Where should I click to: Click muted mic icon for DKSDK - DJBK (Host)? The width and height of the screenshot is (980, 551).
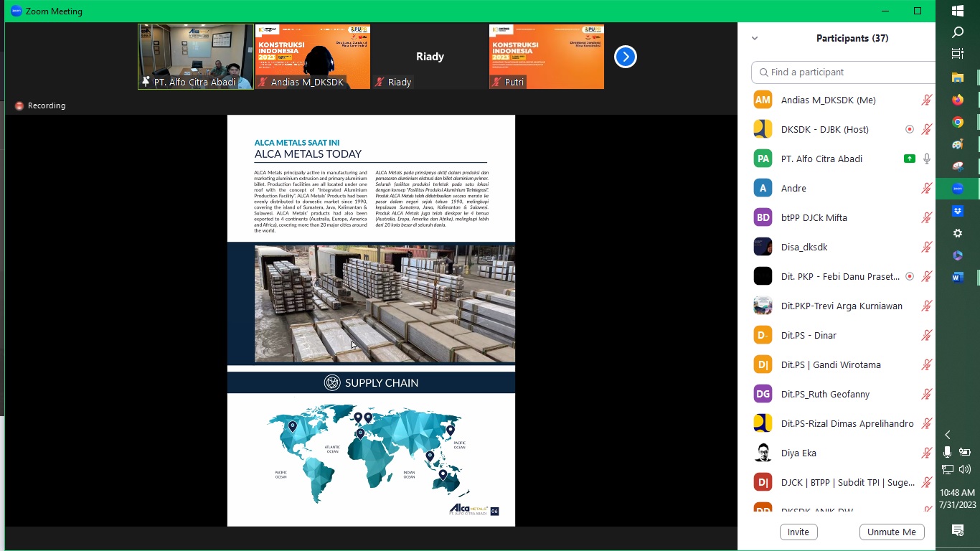click(x=927, y=129)
